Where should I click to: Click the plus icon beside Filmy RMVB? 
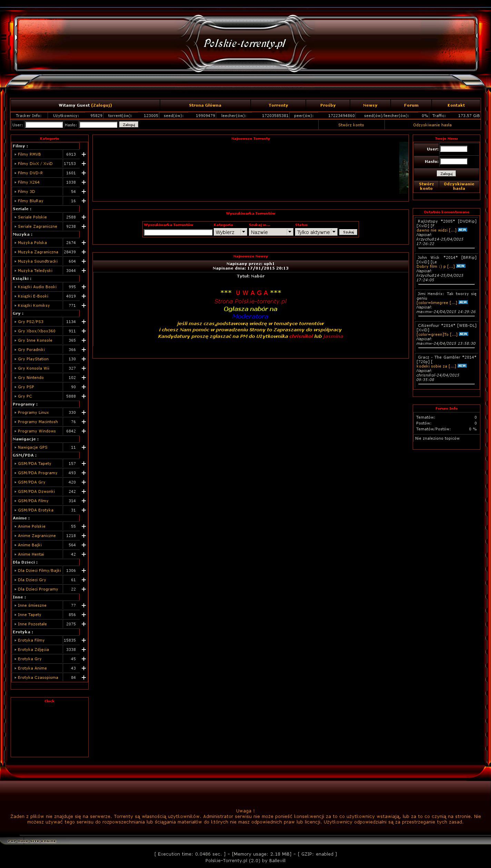pos(83,154)
